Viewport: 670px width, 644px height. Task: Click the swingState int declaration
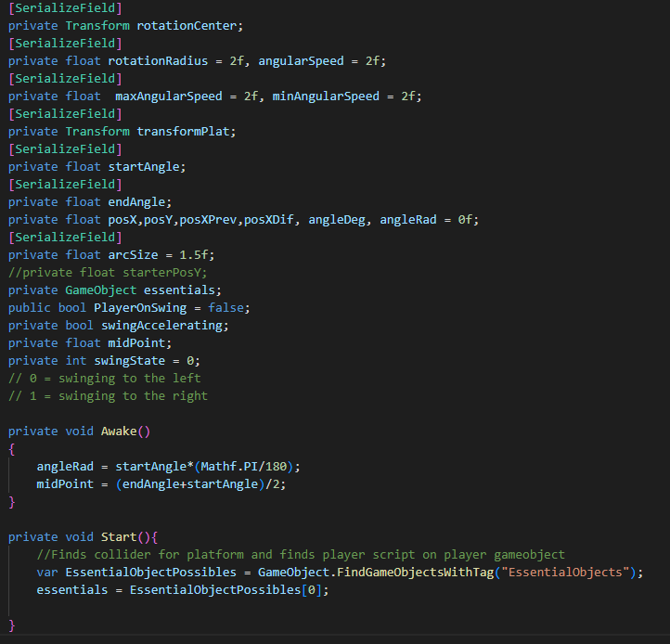[x=104, y=361]
